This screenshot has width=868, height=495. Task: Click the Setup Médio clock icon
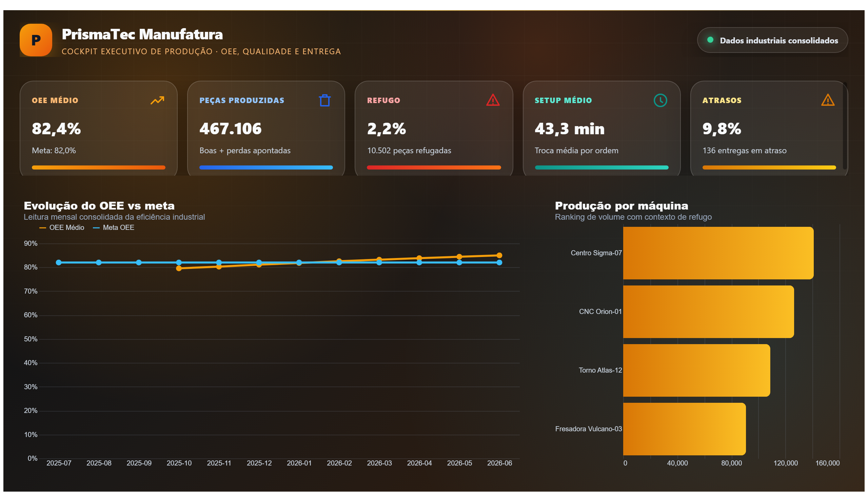660,100
